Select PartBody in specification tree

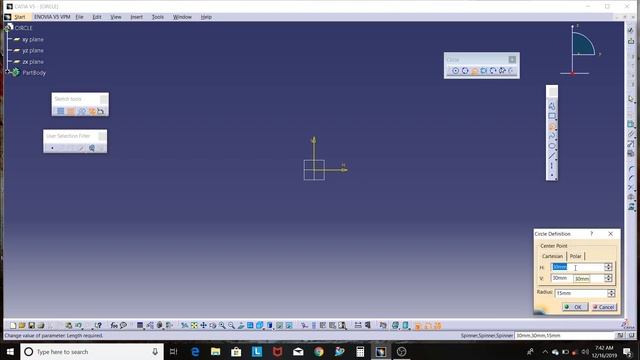34,73
